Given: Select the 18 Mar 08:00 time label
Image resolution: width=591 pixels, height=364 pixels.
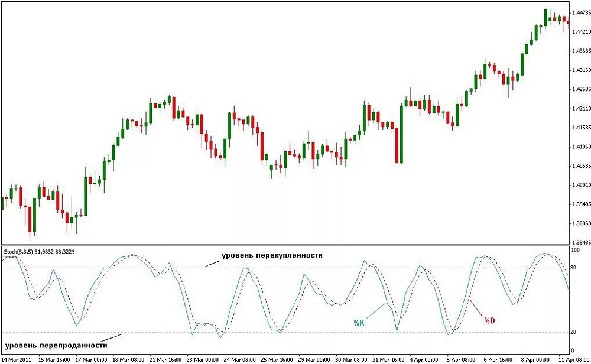Looking at the screenshot, I should (128, 360).
